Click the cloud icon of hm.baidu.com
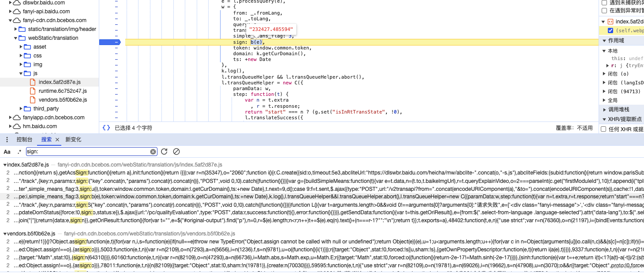Viewport: 644px width, 273px height. click(x=17, y=126)
